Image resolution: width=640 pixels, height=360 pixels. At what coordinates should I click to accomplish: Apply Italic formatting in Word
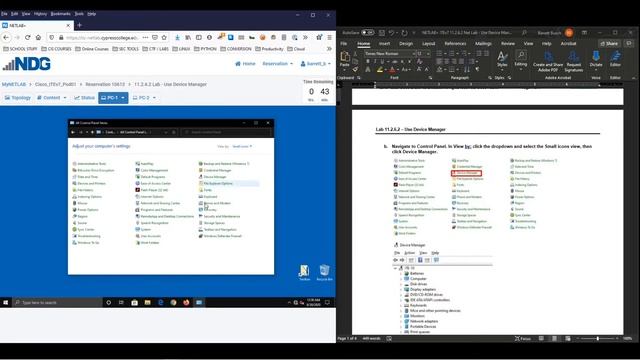point(375,62)
